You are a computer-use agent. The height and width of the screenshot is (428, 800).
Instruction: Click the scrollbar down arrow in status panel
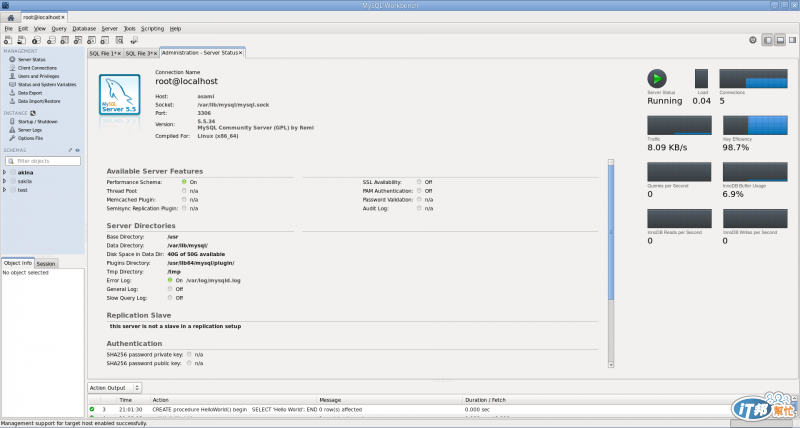[x=611, y=365]
